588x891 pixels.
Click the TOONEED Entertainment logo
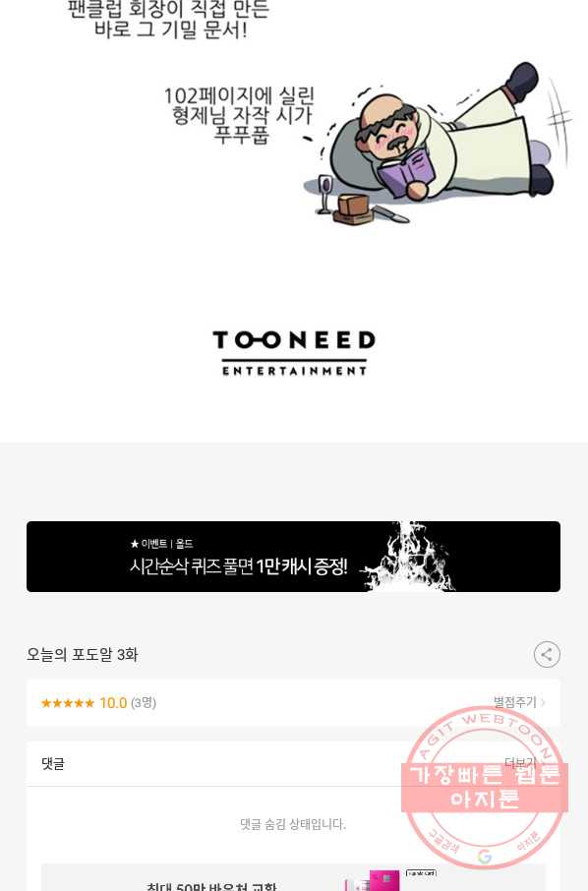294,352
